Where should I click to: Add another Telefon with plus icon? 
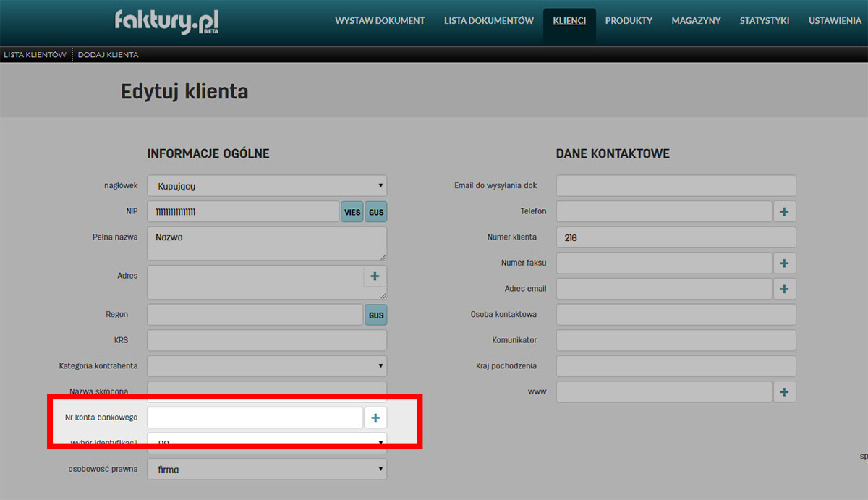point(784,211)
